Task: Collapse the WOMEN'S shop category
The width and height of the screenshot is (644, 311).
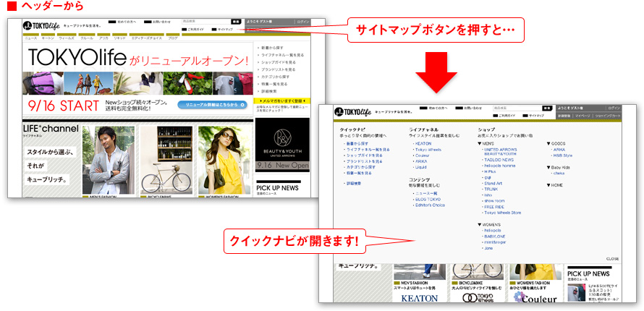Action: tap(489, 225)
